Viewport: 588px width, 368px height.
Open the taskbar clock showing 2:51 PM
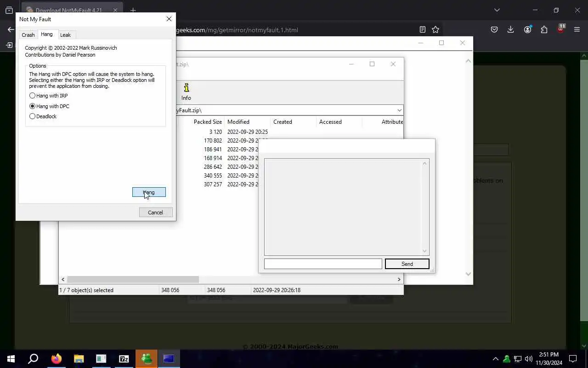[549, 359]
